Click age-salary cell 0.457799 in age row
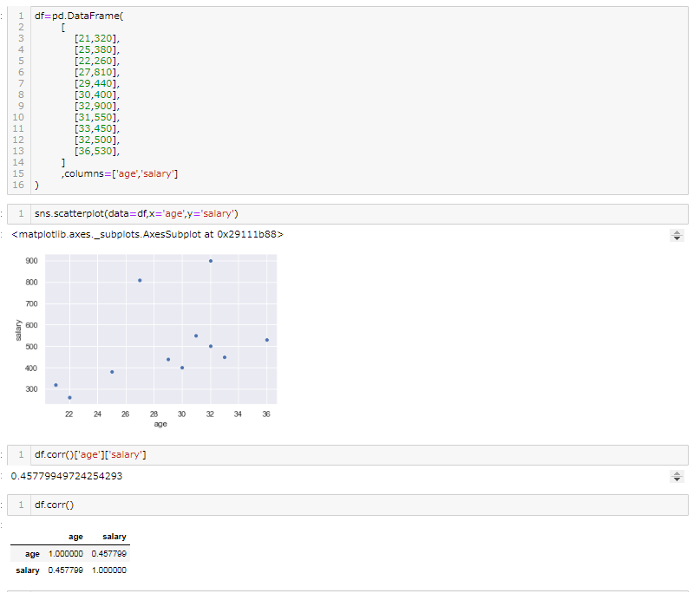Screen dimensions: 700x593 [x=109, y=554]
